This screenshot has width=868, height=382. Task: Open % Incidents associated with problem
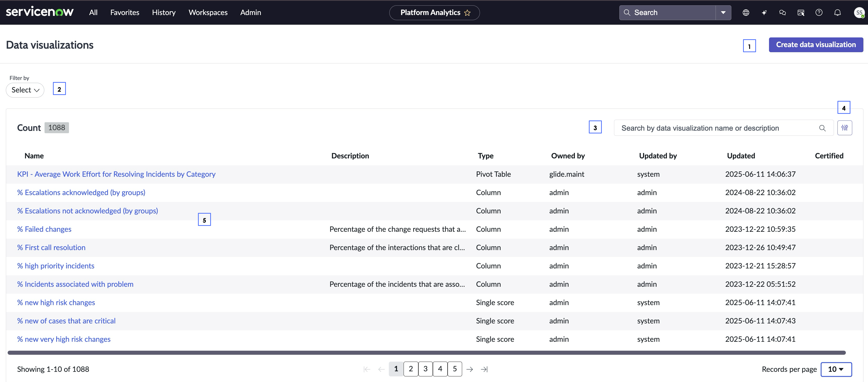click(x=75, y=284)
